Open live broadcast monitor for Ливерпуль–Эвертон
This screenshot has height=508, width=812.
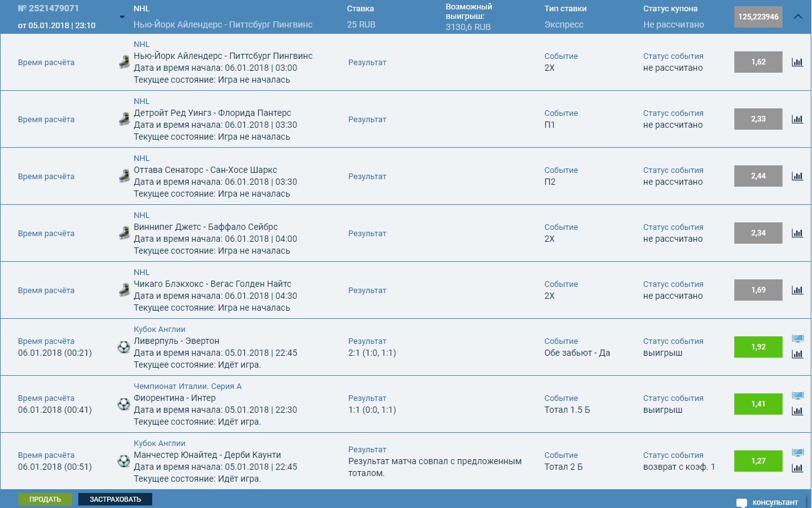pyautogui.click(x=797, y=339)
